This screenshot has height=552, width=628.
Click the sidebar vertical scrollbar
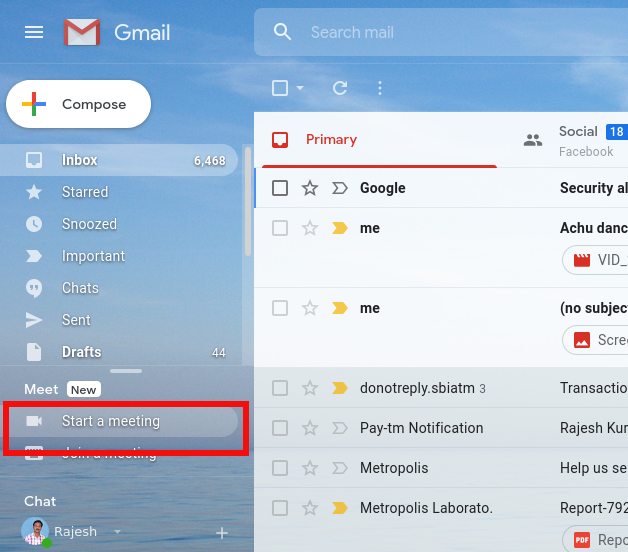coord(248,201)
